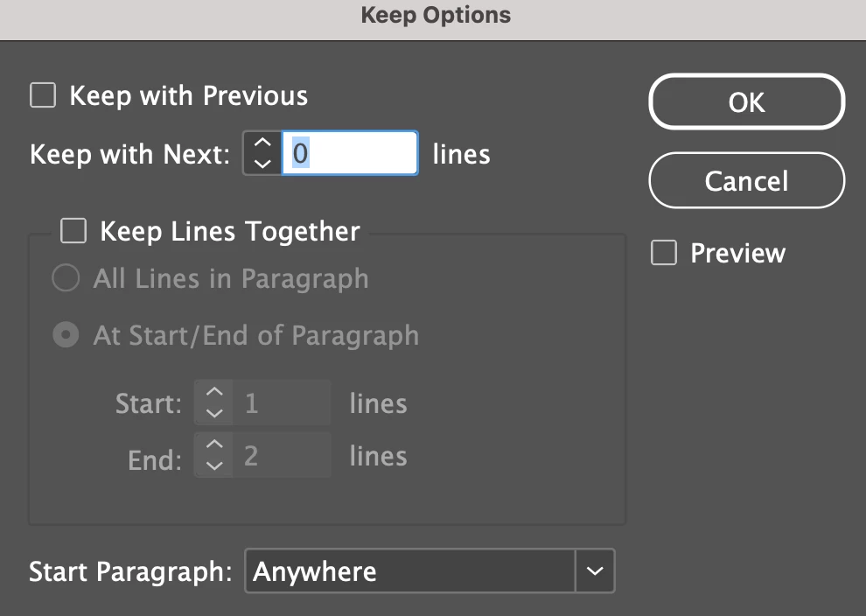Click the Cancel button

click(746, 182)
